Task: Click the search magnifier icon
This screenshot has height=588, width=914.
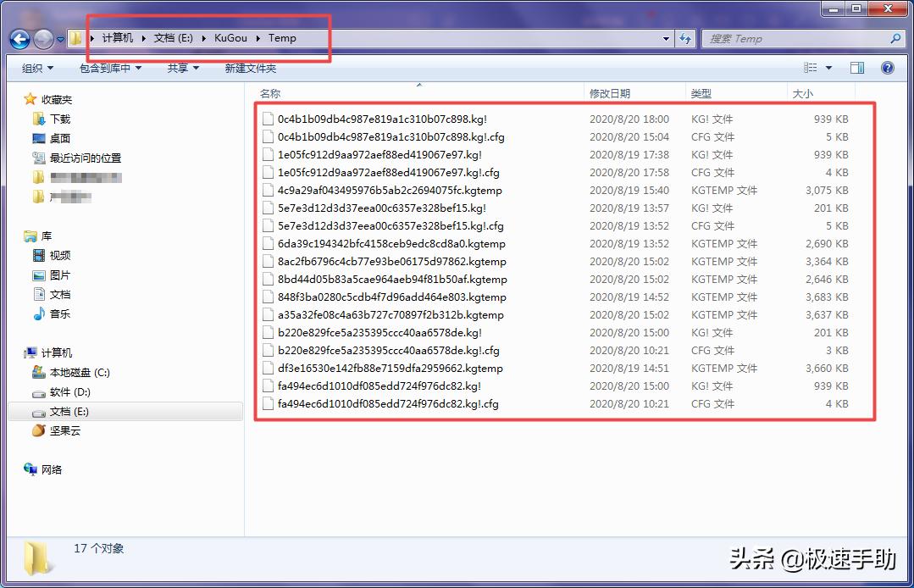Action: click(895, 38)
